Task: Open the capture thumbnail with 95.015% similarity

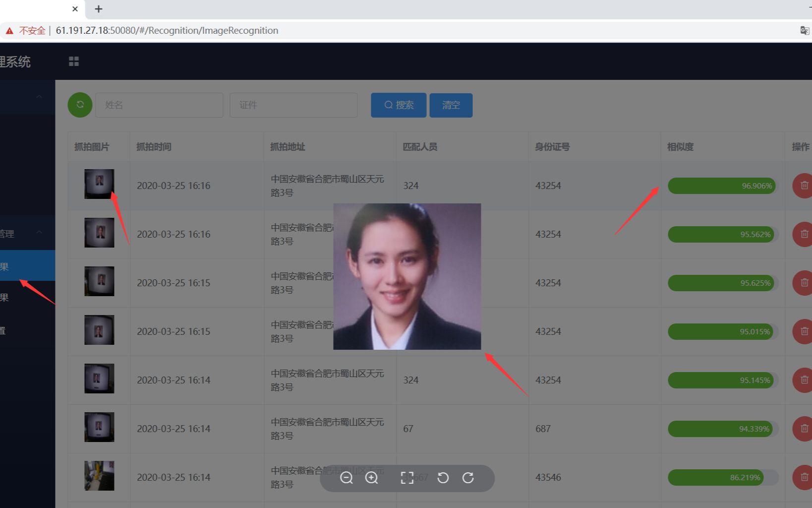Action: point(99,330)
